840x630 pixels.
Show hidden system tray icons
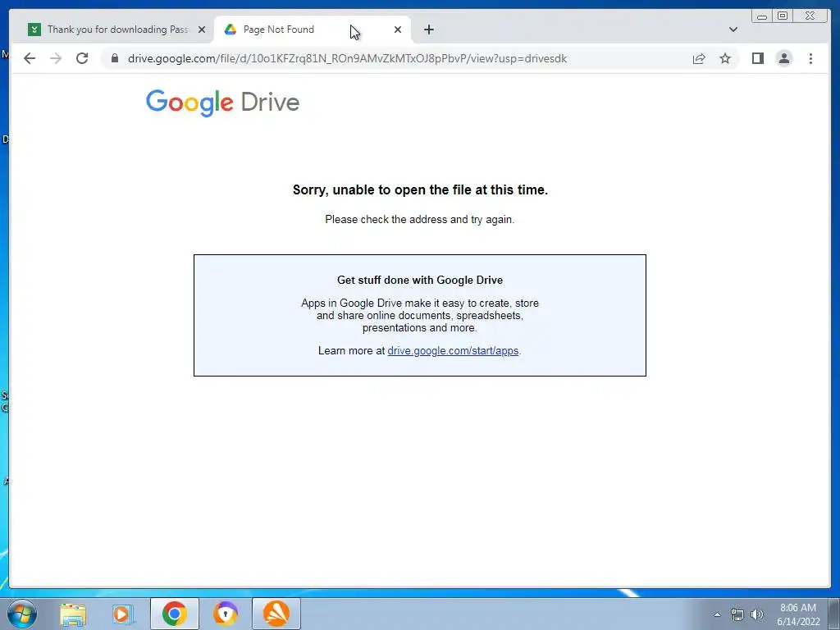(717, 614)
